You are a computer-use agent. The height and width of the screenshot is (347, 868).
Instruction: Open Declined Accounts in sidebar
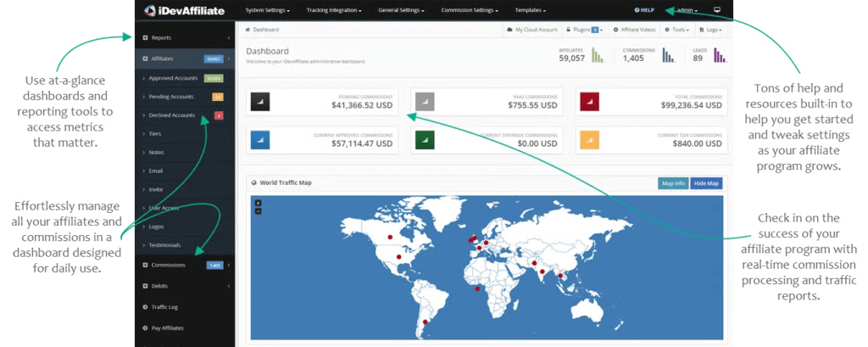tap(185, 115)
